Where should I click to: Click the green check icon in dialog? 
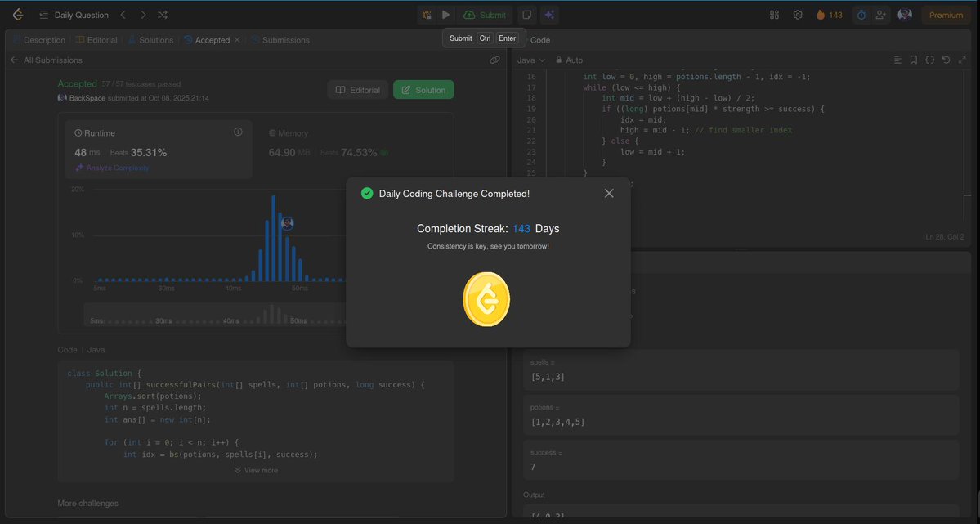(x=367, y=193)
